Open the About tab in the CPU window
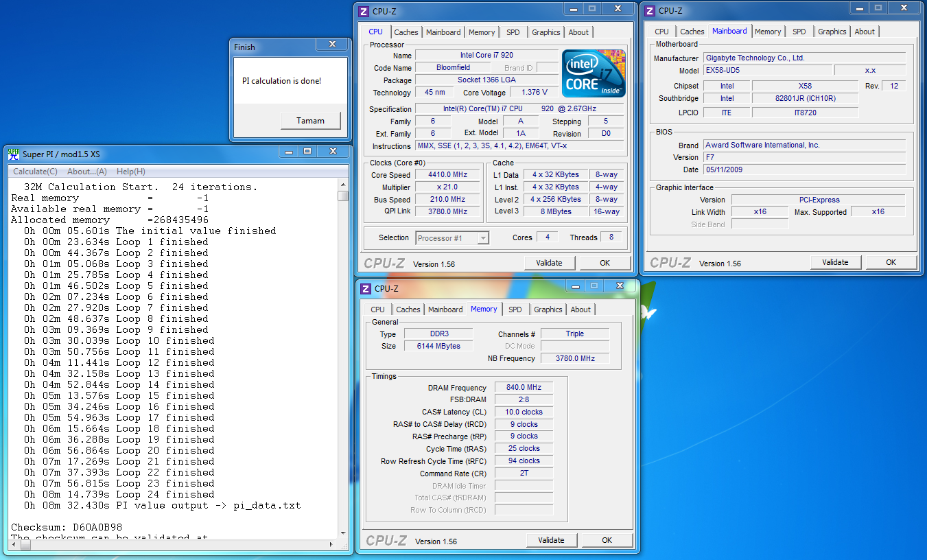927x560 pixels. point(578,32)
